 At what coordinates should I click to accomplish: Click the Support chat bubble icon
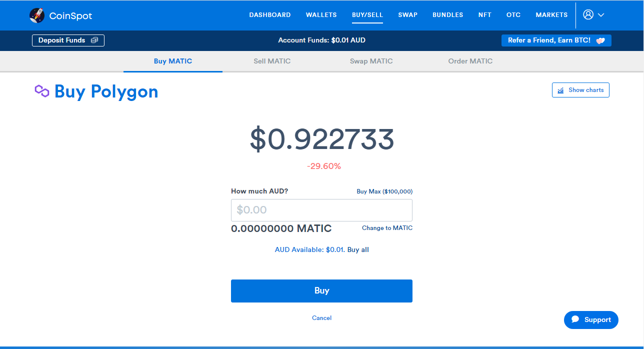(575, 319)
